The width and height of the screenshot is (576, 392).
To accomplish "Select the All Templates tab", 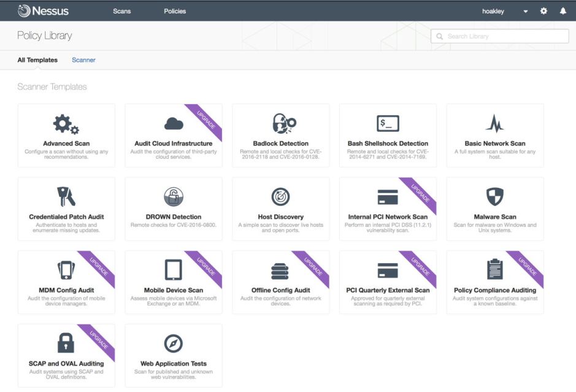I will coord(37,60).
